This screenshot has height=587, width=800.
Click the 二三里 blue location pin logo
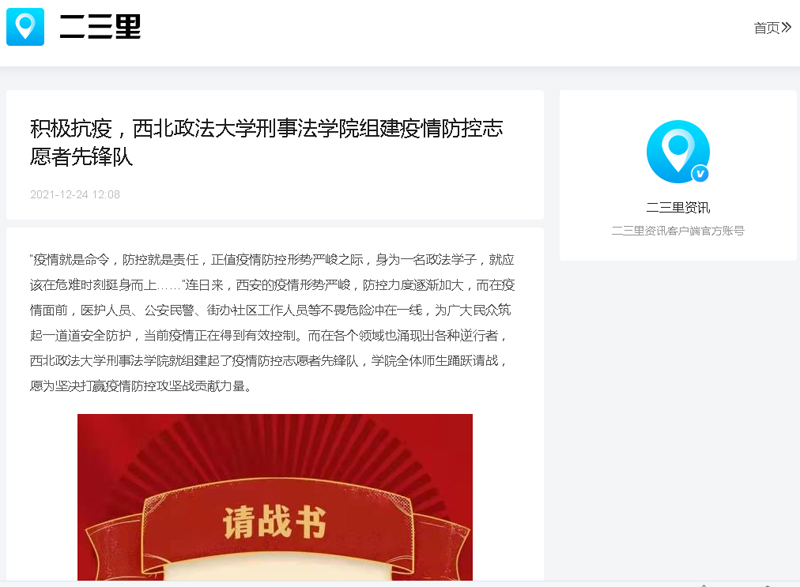(x=25, y=27)
